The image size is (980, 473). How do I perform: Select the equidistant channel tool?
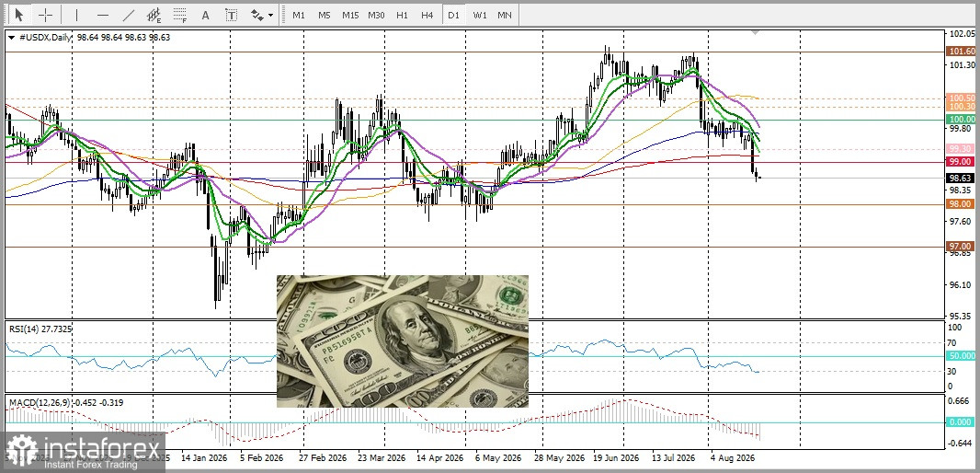point(154,15)
